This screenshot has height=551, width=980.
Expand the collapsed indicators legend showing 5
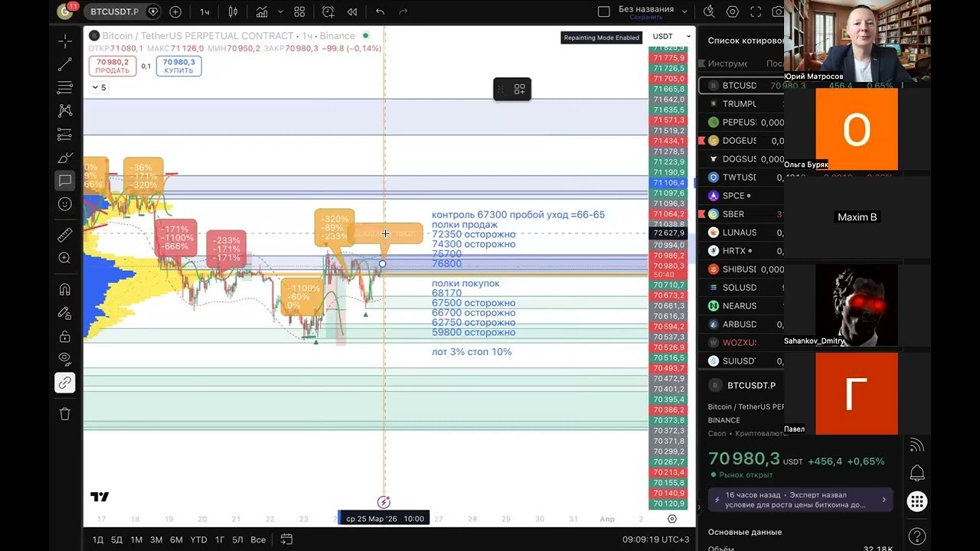99,87
